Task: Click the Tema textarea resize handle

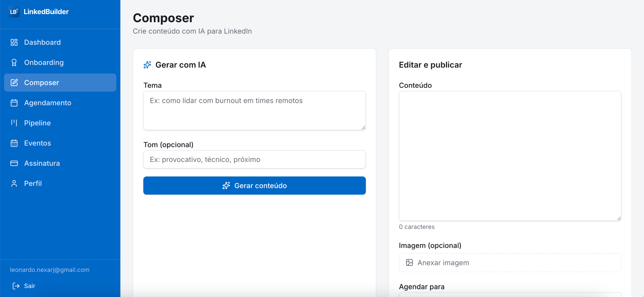Action: click(x=363, y=128)
